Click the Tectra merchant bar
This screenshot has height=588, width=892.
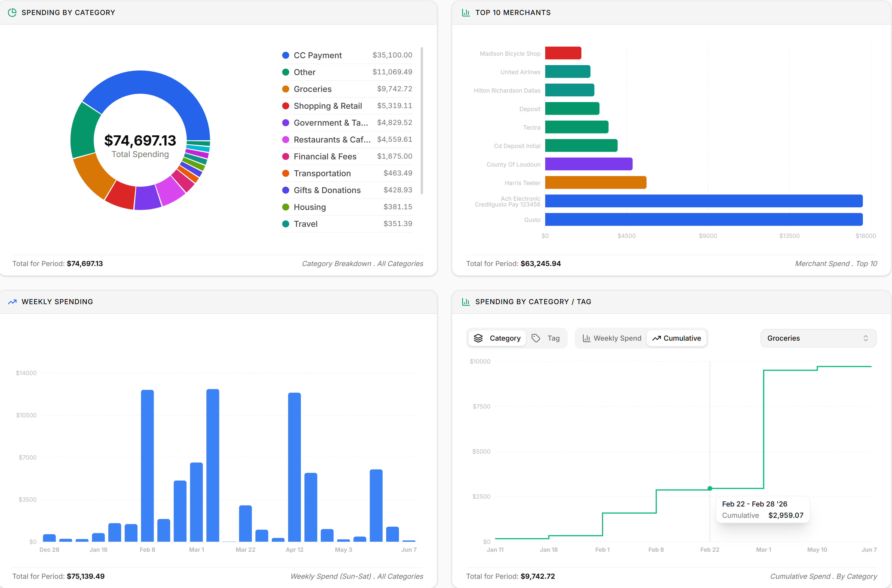point(577,127)
